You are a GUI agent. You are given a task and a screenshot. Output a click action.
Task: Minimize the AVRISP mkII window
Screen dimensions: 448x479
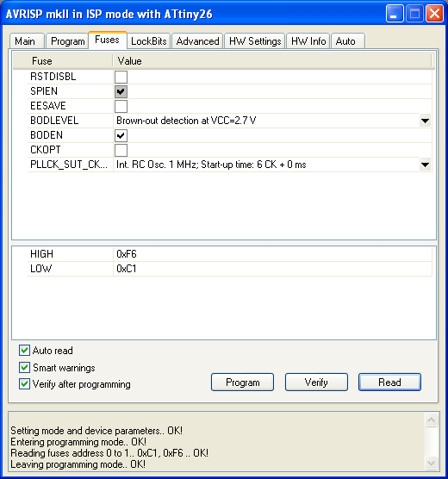click(x=395, y=14)
